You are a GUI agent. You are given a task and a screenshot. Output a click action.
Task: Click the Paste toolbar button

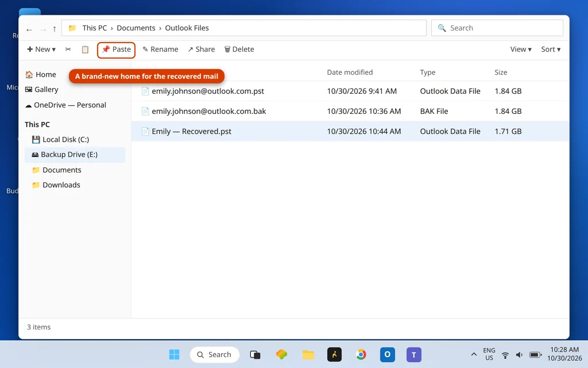pos(116,49)
